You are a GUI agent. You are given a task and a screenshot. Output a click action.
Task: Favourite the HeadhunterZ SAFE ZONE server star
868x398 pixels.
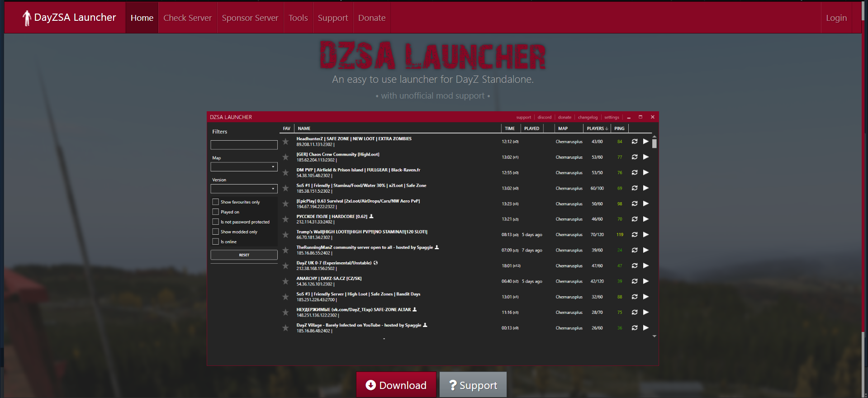tap(285, 142)
